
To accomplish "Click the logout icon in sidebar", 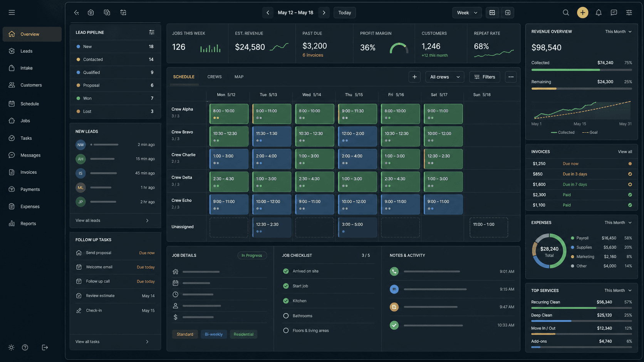I will (x=45, y=347).
